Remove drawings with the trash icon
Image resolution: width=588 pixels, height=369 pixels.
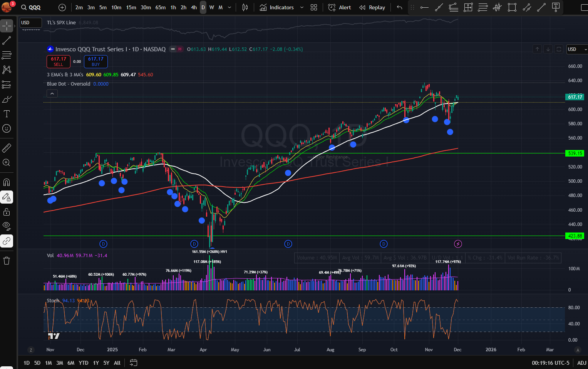pyautogui.click(x=7, y=261)
